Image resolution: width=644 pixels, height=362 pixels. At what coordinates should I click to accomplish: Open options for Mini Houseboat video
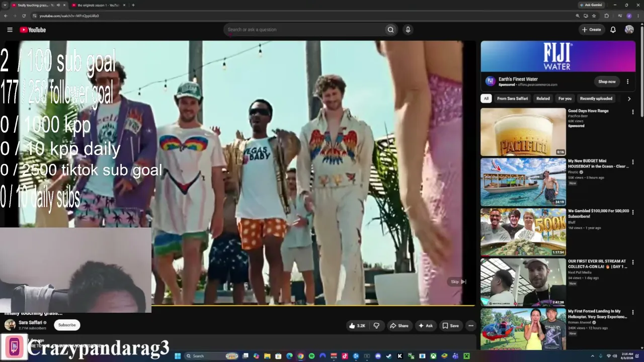(x=633, y=162)
